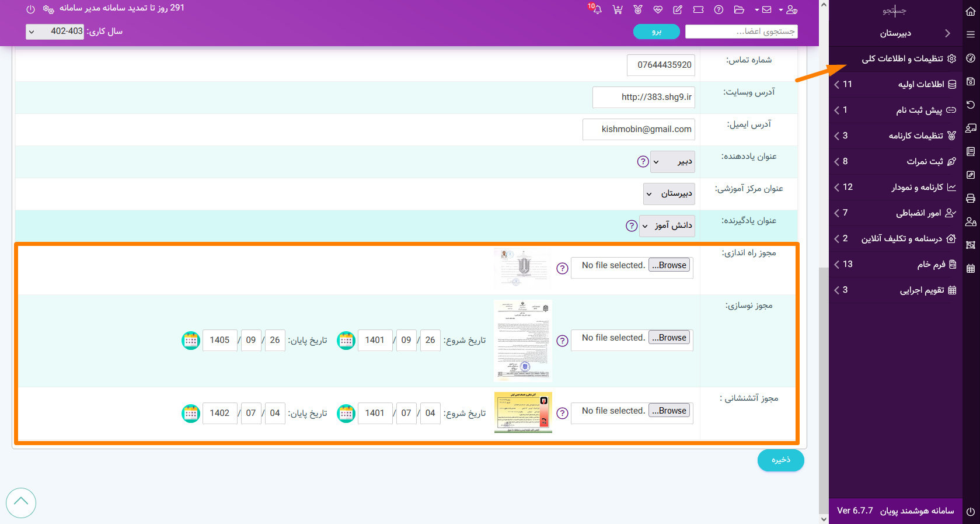Open the working year 402-403 dropdown
980x524 pixels.
click(55, 32)
